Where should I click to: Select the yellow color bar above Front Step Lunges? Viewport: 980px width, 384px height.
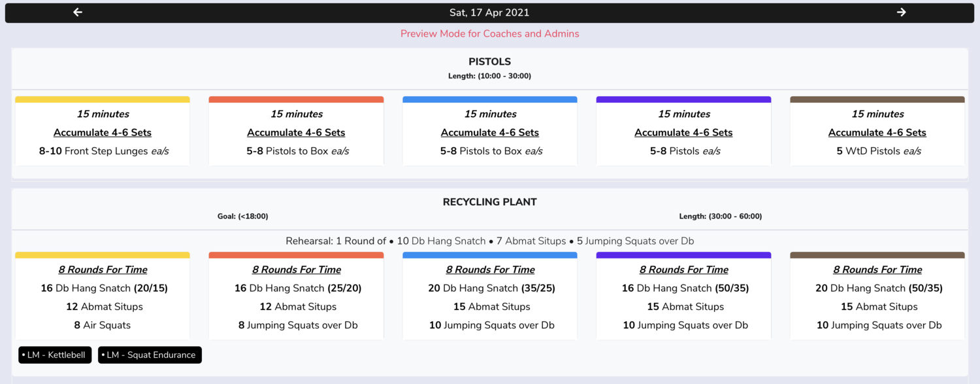click(x=103, y=99)
